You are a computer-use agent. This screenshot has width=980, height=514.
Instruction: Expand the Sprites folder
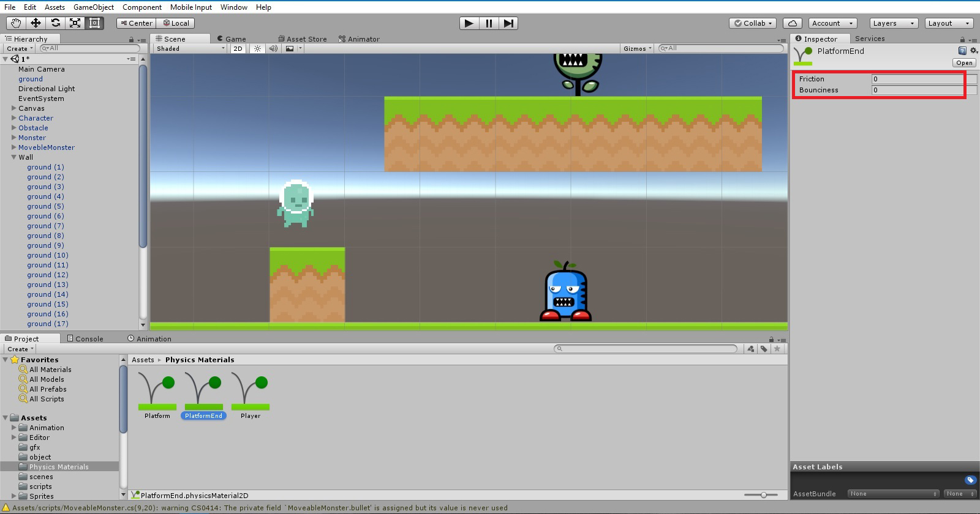point(14,496)
